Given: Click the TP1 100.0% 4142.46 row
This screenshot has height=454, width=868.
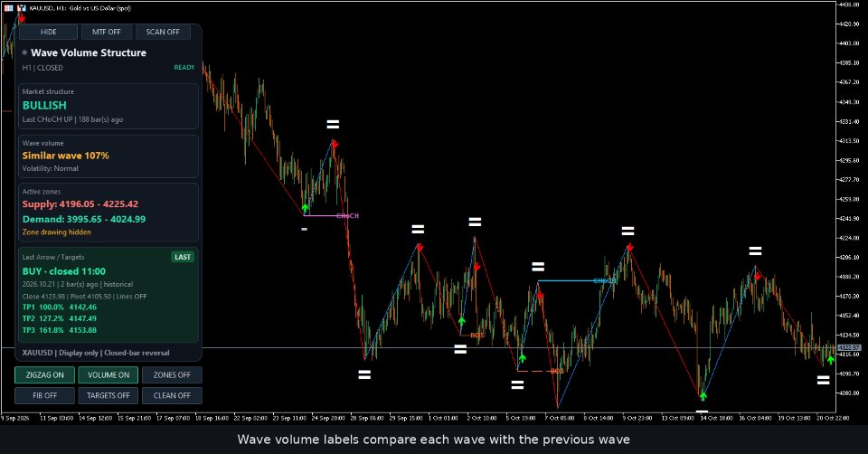Looking at the screenshot, I should [x=60, y=307].
